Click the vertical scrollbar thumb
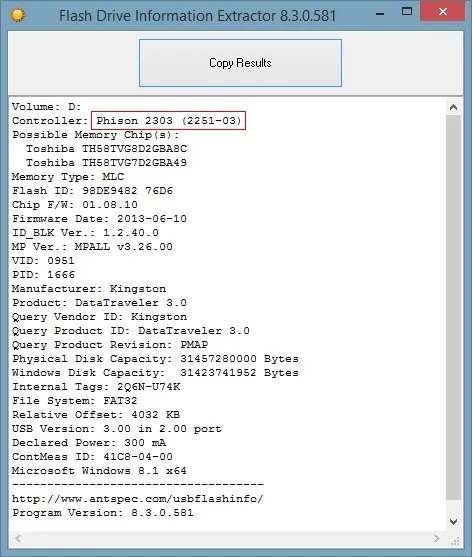 (x=453, y=307)
